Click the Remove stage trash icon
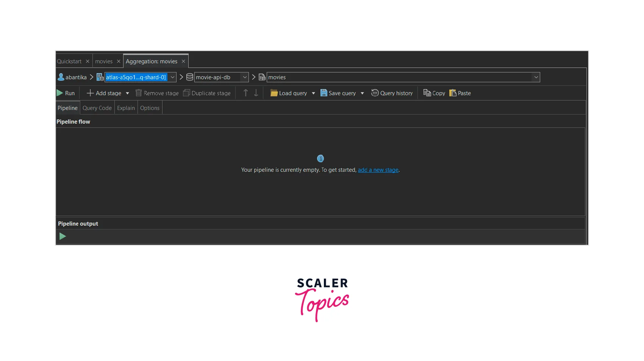The height and width of the screenshot is (361, 644). [139, 93]
